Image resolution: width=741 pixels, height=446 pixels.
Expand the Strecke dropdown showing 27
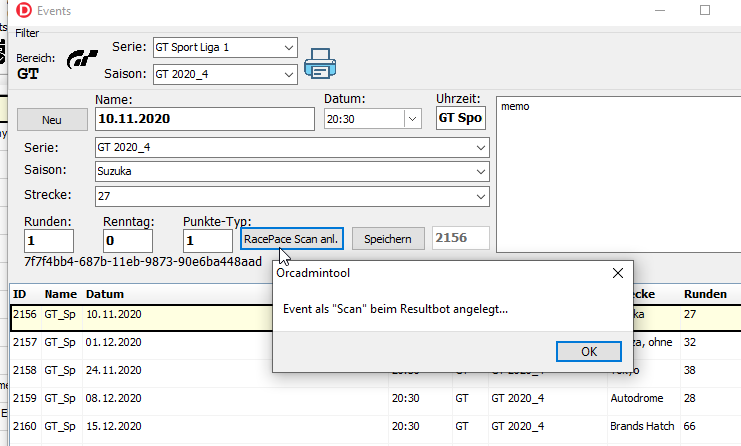tap(481, 196)
